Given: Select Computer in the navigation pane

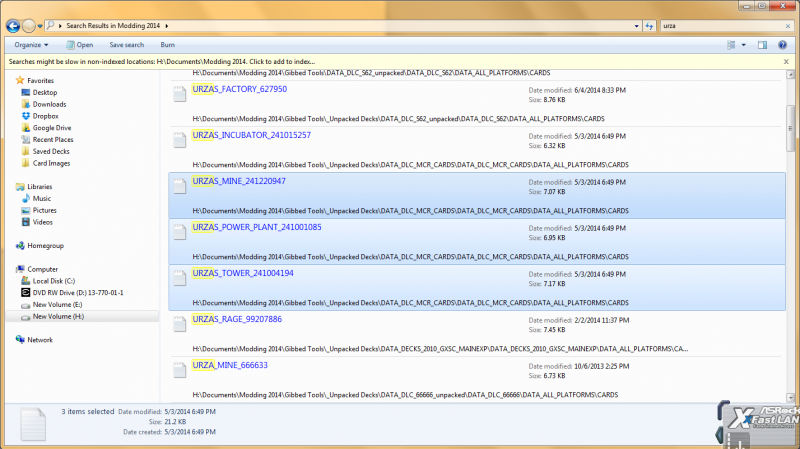Looking at the screenshot, I should click(42, 269).
